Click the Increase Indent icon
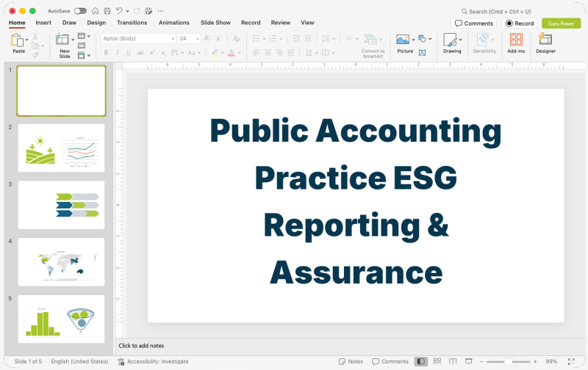Screen dimensions: 588x370 [308, 39]
